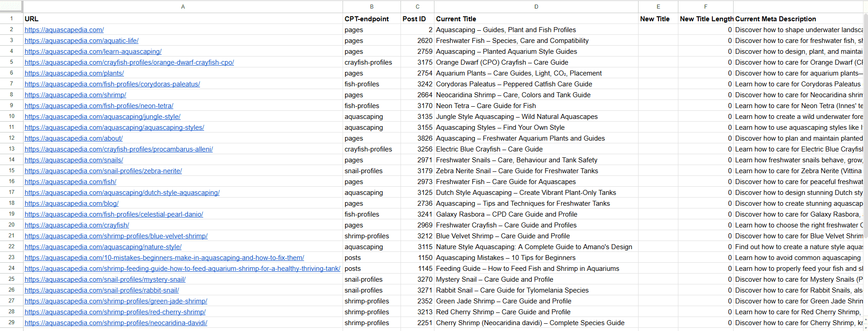Select row 10 by its row number
Viewport: 868px width, 331px height.
point(11,116)
